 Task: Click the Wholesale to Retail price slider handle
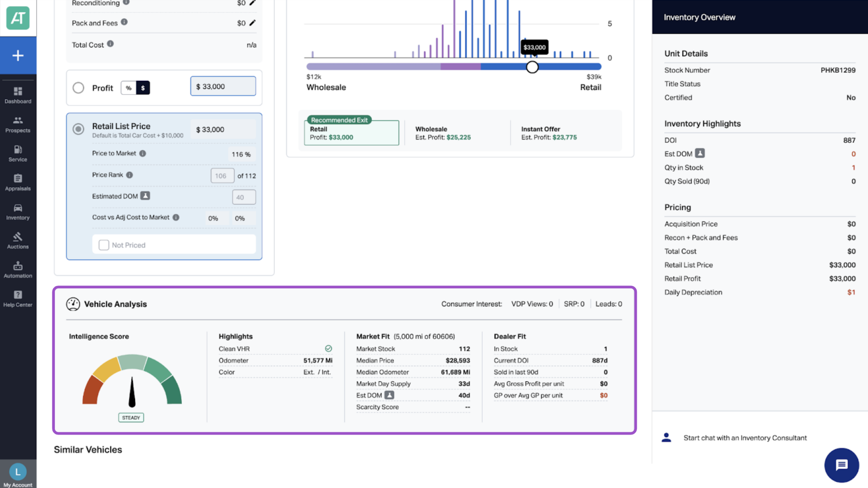coord(532,67)
